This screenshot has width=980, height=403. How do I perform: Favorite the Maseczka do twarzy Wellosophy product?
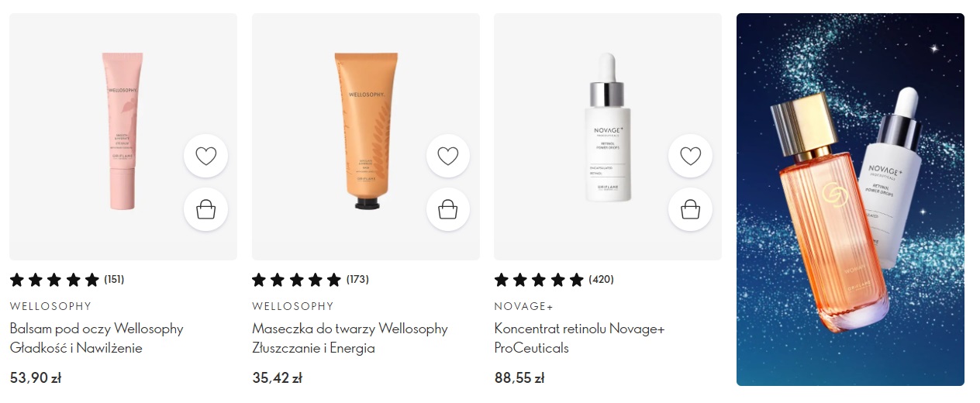tap(448, 157)
